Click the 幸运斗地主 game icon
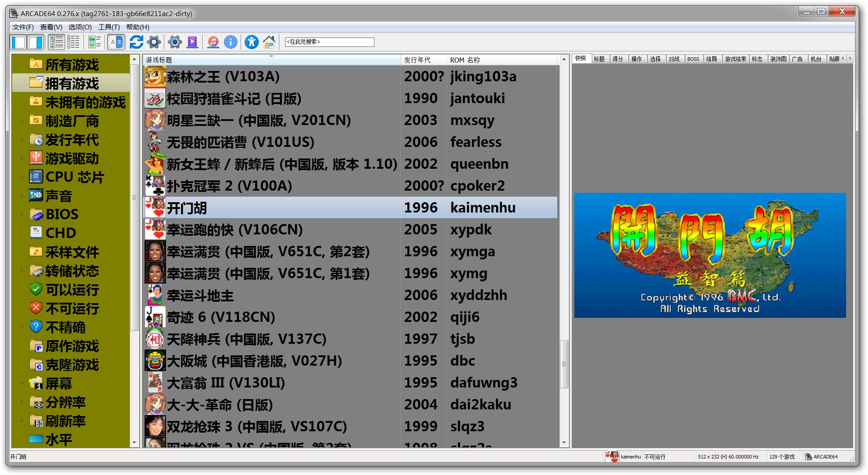This screenshot has height=475, width=868. [155, 295]
